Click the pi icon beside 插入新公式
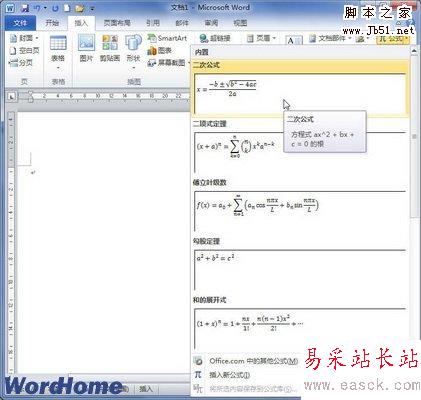Screen dimensions: 421x400 (198, 375)
